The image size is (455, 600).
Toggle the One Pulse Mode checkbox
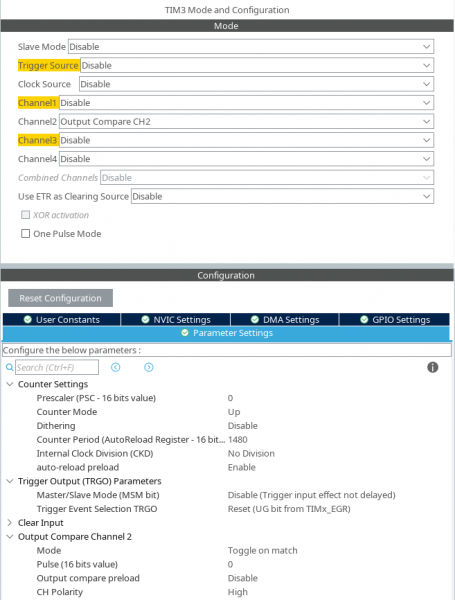click(x=25, y=233)
